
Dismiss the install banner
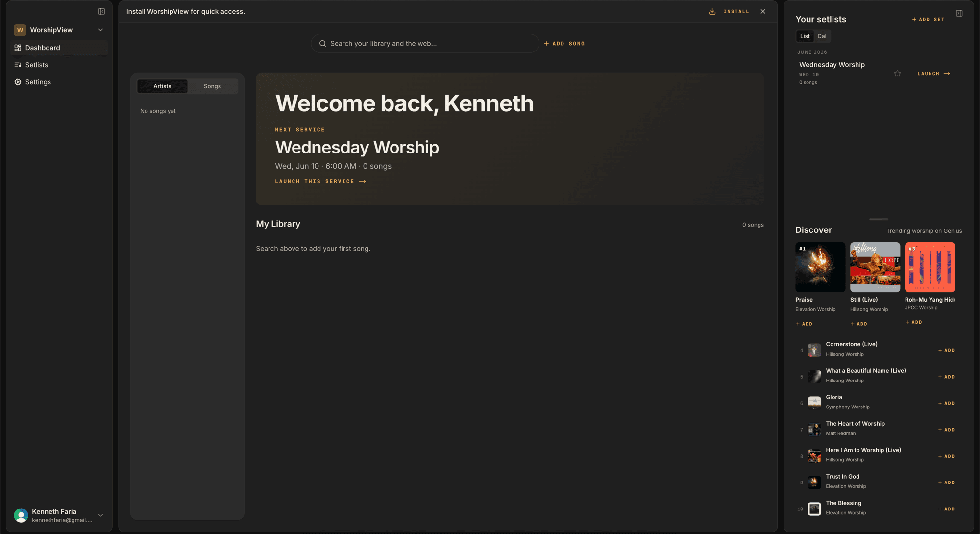tap(763, 11)
